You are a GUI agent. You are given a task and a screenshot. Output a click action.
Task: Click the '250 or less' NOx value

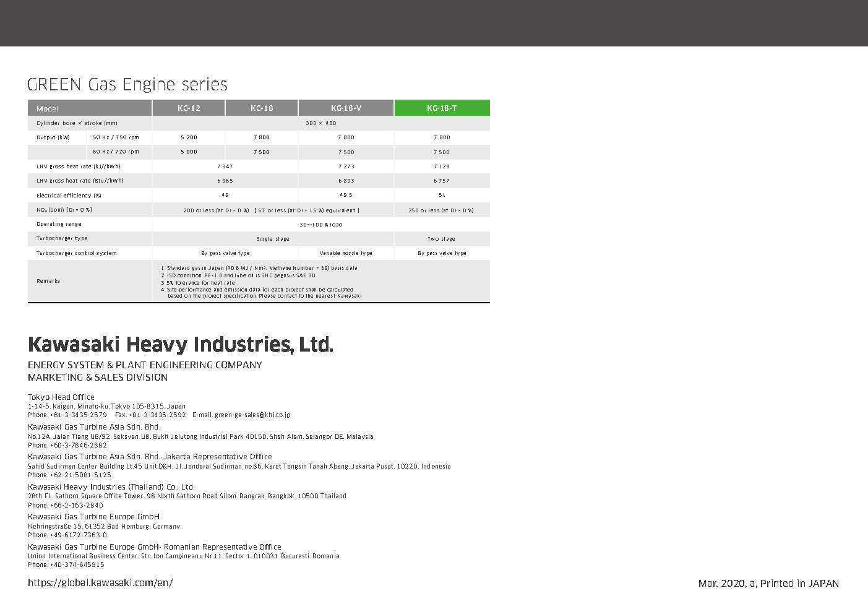coord(441,210)
